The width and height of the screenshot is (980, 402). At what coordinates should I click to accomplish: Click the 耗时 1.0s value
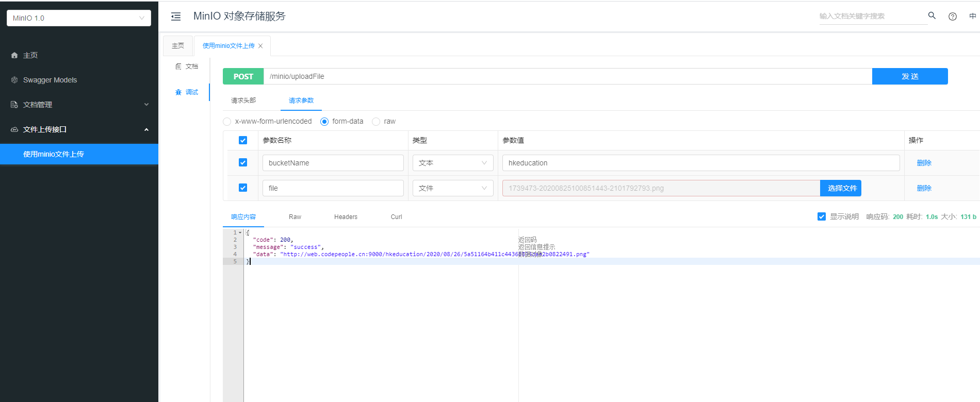pyautogui.click(x=932, y=217)
